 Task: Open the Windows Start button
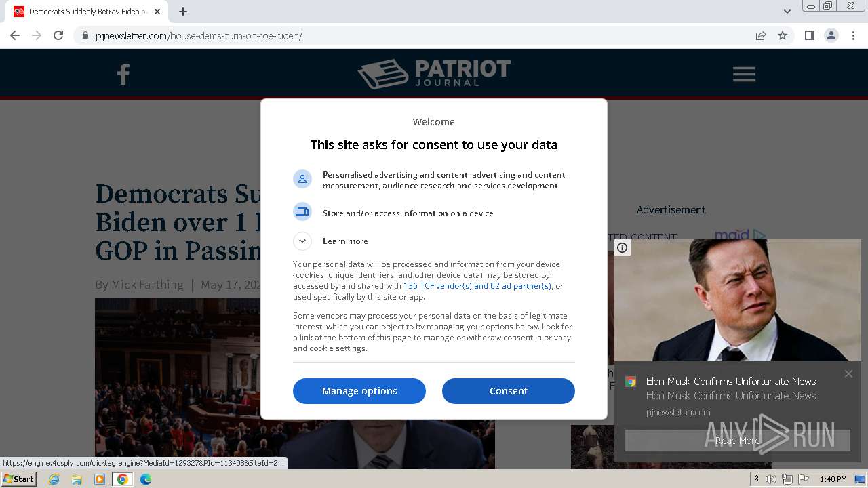pyautogui.click(x=19, y=479)
